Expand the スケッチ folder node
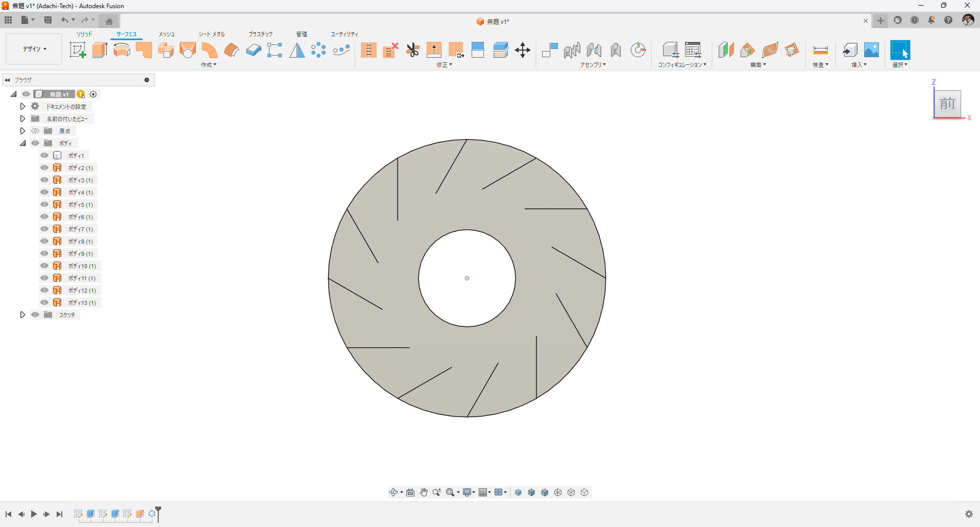980x527 pixels. (22, 315)
